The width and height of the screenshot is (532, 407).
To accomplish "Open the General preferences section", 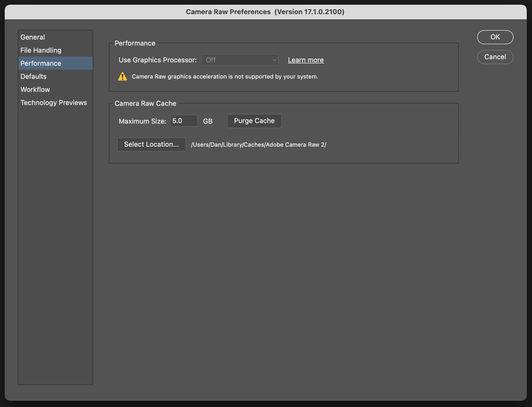I will pos(33,37).
